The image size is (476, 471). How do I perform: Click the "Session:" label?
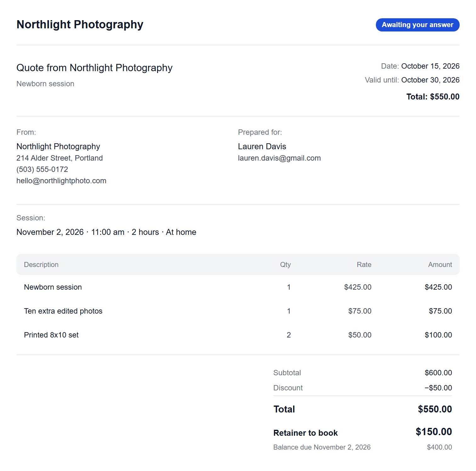click(31, 218)
